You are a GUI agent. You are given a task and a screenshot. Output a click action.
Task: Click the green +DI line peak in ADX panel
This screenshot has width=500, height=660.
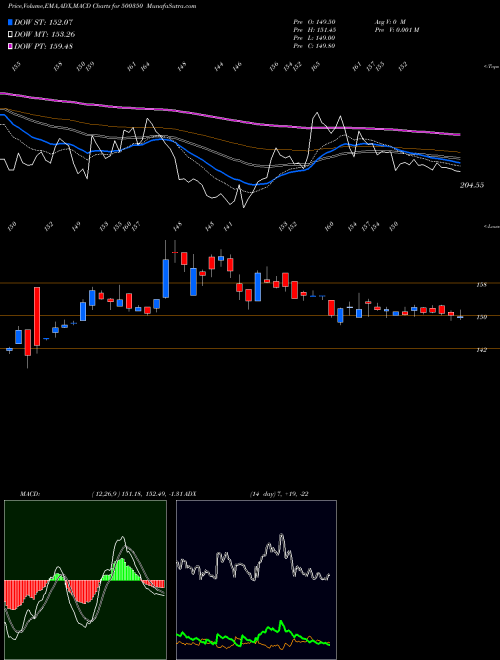click(x=281, y=623)
